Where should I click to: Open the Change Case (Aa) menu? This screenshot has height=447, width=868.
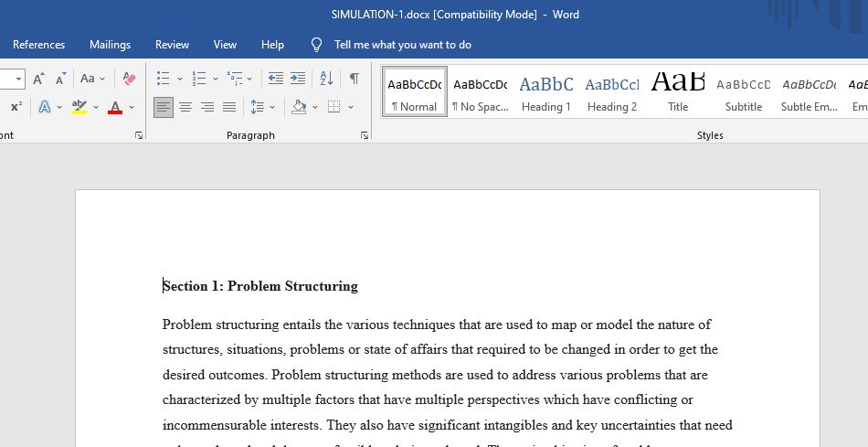[x=88, y=79]
